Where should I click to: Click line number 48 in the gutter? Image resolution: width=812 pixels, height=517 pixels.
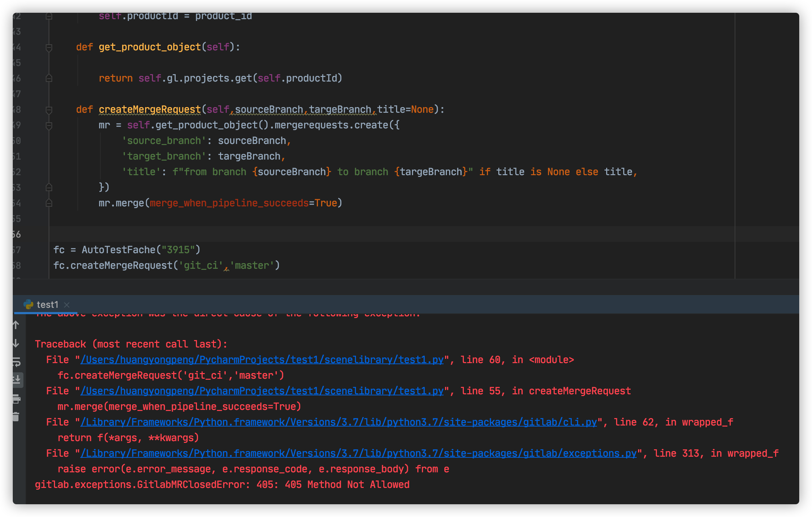[x=17, y=109]
